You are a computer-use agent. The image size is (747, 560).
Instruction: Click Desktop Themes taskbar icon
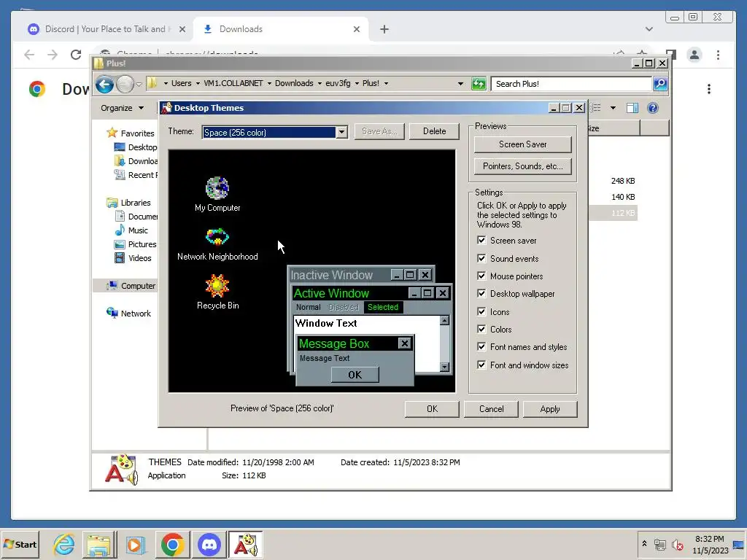tap(245, 544)
